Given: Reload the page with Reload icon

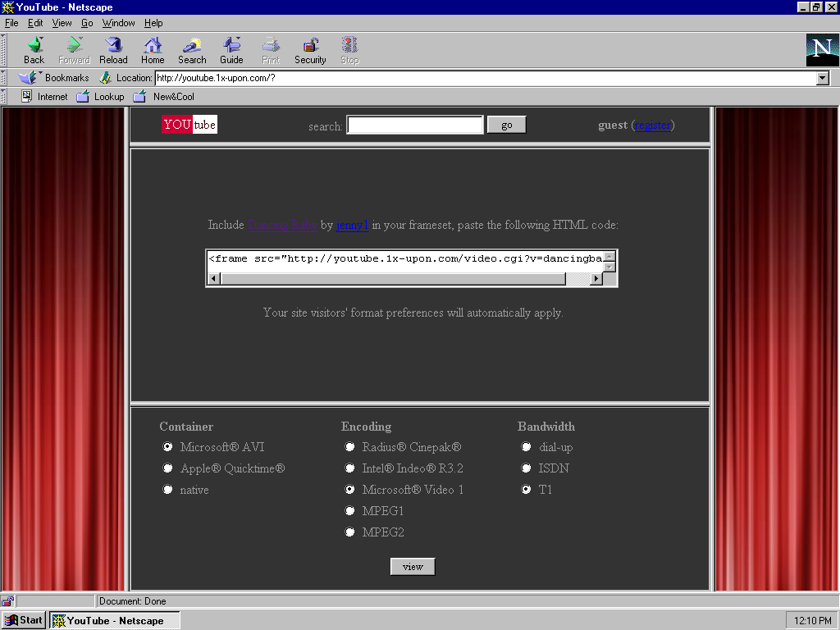Looking at the screenshot, I should [x=113, y=45].
